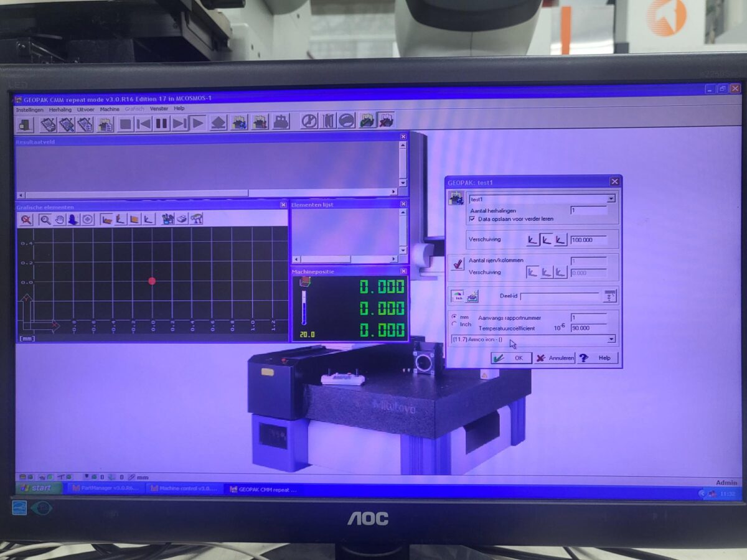This screenshot has height=560, width=747.
Task: Click the Deel-id input field
Action: pyautogui.click(x=559, y=296)
